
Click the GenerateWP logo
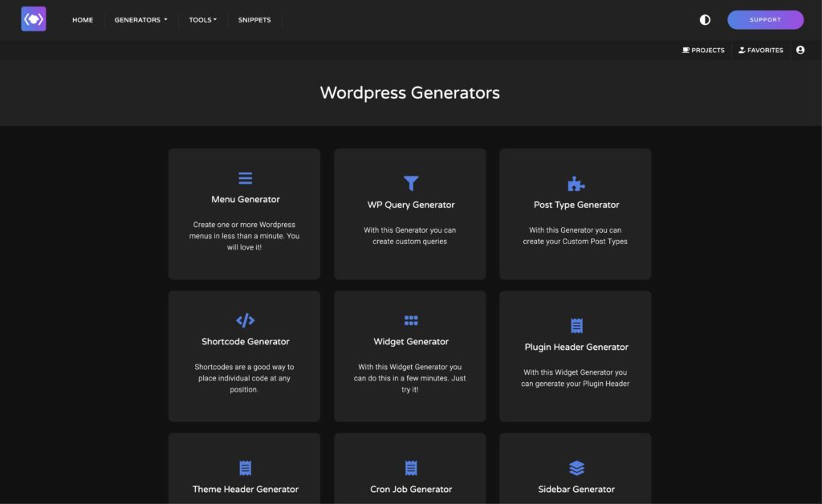coord(33,18)
